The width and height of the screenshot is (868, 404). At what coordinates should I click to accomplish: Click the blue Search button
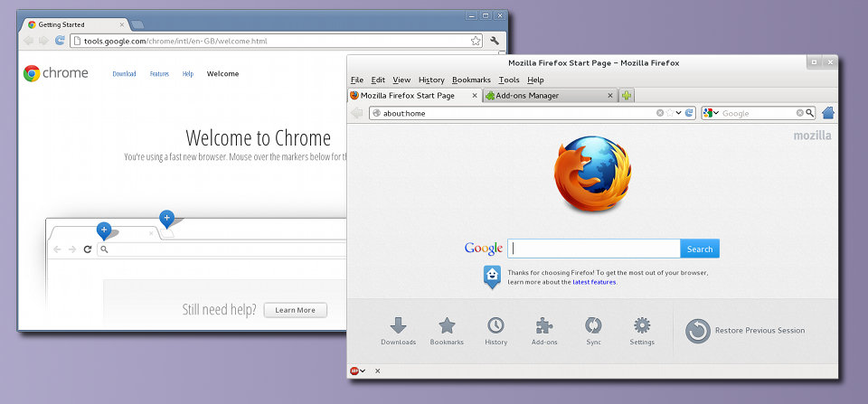[x=700, y=249]
